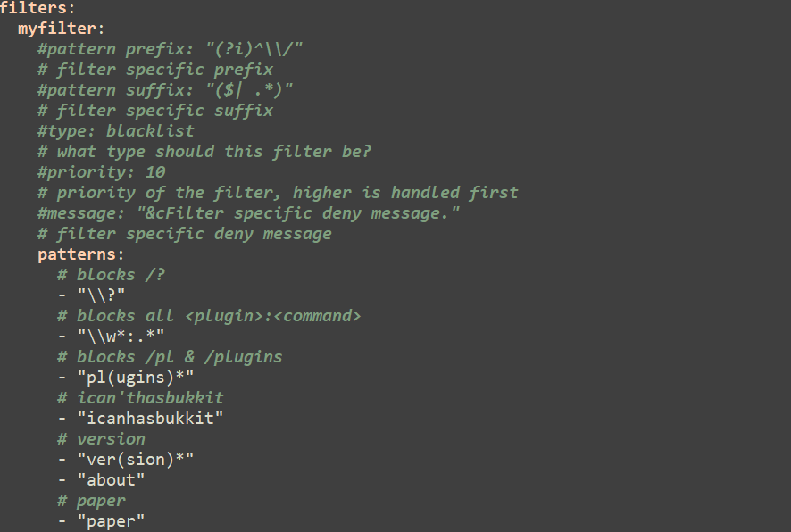791x532 pixels.
Task: Click the "\\w*:.*" pattern entry
Action: [x=121, y=337]
